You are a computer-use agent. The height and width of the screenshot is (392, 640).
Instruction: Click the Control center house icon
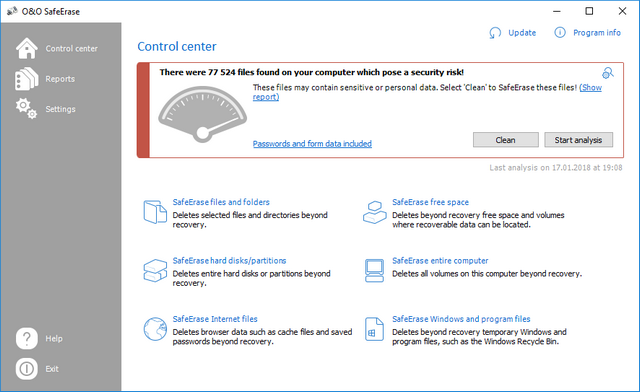[27, 48]
